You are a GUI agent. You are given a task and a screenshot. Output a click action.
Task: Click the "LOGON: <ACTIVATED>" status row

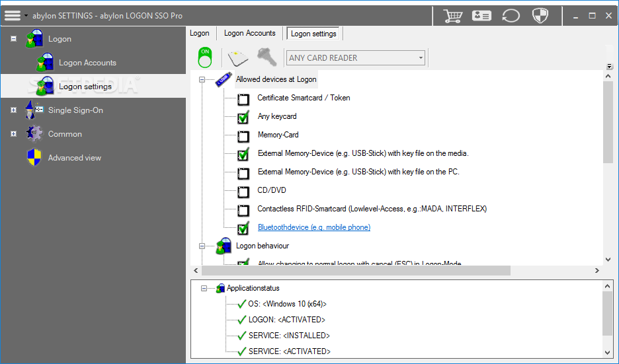coord(287,320)
